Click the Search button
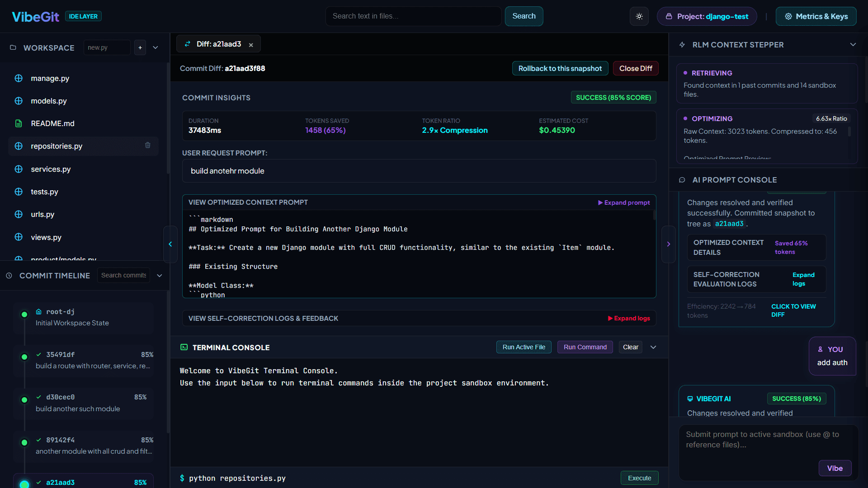This screenshot has width=868, height=488. tap(524, 16)
